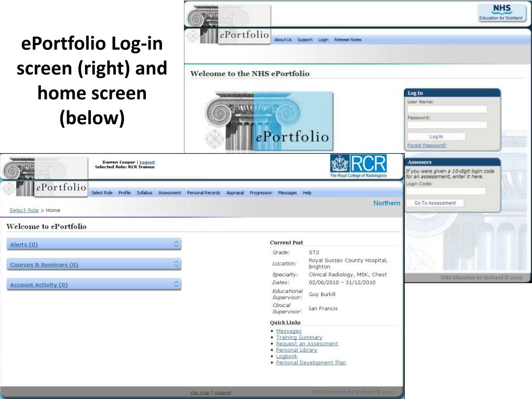Open the Assessment menu

(170, 193)
